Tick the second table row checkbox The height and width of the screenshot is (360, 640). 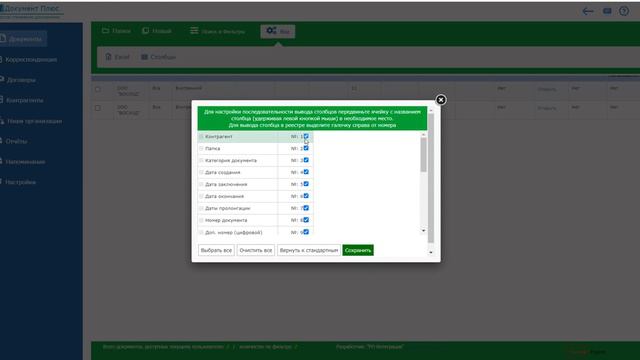(98, 108)
